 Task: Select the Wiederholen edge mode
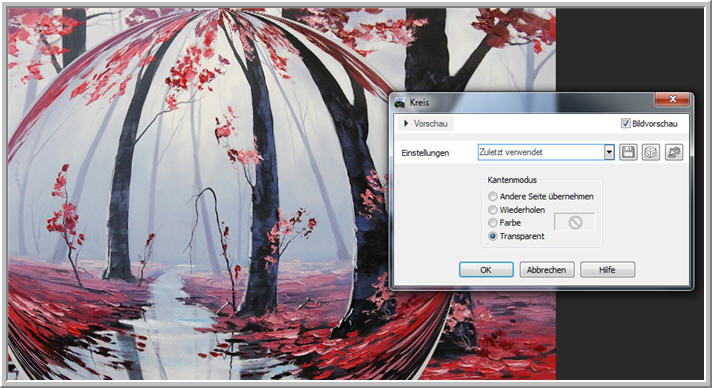click(x=493, y=210)
